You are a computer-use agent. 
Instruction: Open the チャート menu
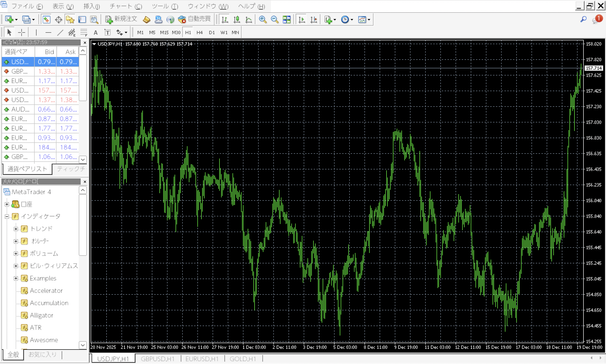[126, 6]
